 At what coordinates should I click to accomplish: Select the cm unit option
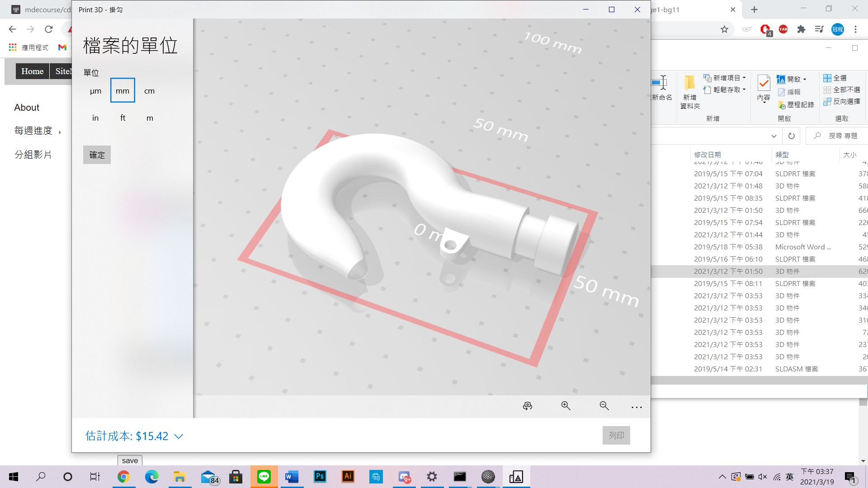click(x=150, y=91)
